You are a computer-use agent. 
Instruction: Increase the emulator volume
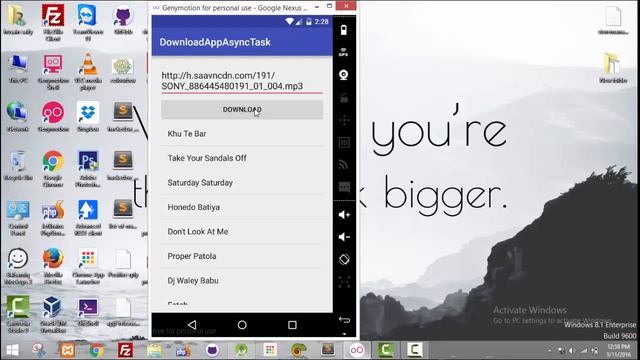coord(344,215)
